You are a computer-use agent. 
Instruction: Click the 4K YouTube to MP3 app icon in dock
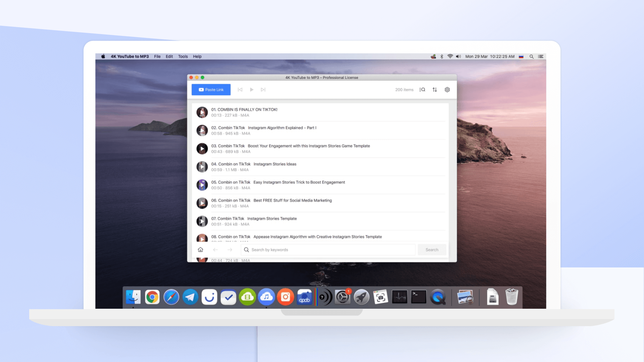pos(267,297)
